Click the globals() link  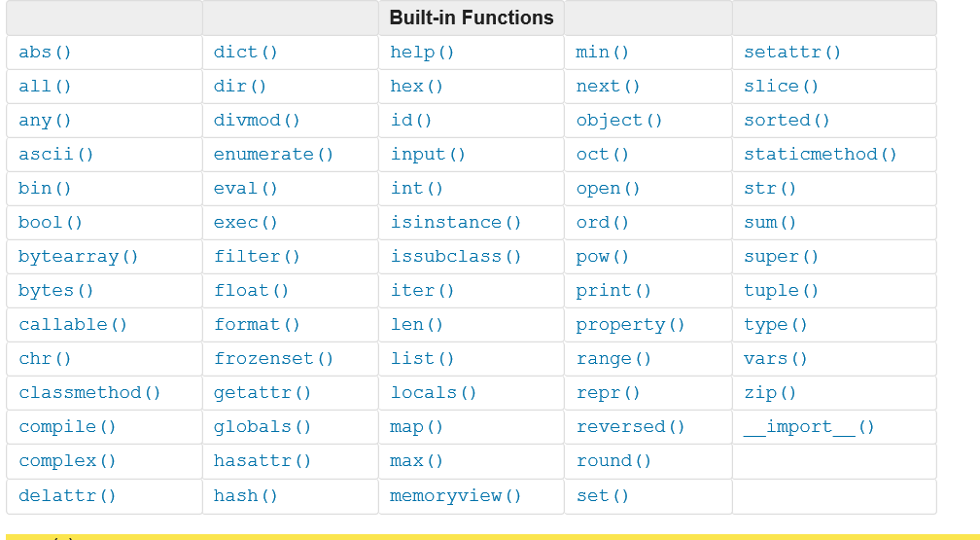pos(262,427)
